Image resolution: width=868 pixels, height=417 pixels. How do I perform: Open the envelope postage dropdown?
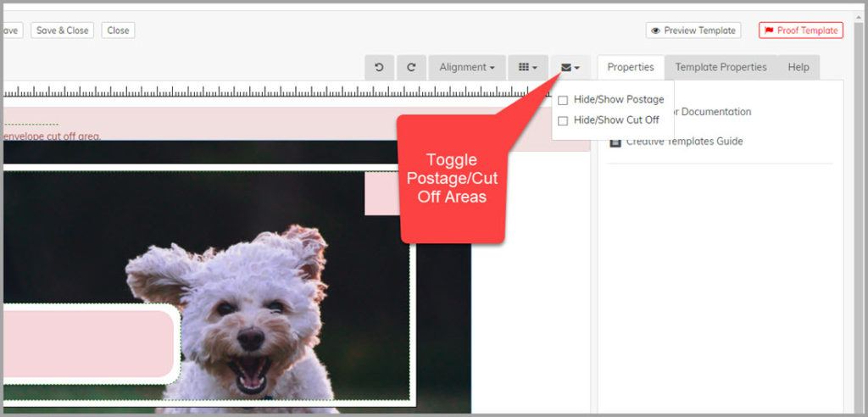570,67
